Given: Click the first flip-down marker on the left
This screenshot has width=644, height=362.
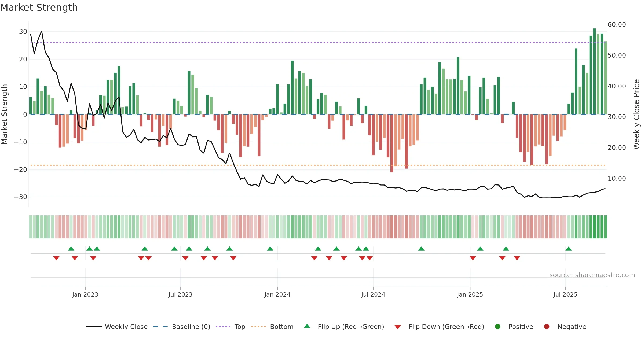Looking at the screenshot, I should [x=56, y=258].
